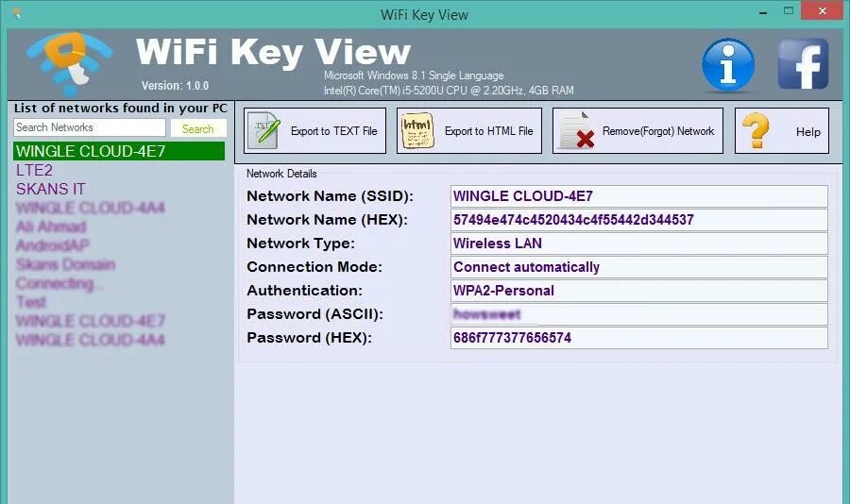This screenshot has height=504, width=850.
Task: Click the WiFi Key View logo
Action: tap(69, 63)
